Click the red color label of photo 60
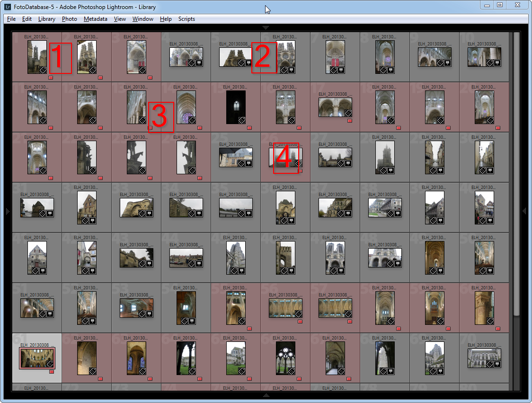Viewport: 532px width, 403px height. pos(498,329)
